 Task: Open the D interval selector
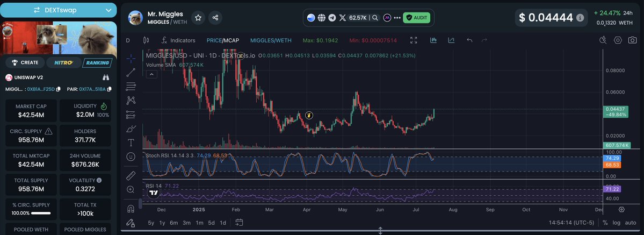click(x=128, y=40)
